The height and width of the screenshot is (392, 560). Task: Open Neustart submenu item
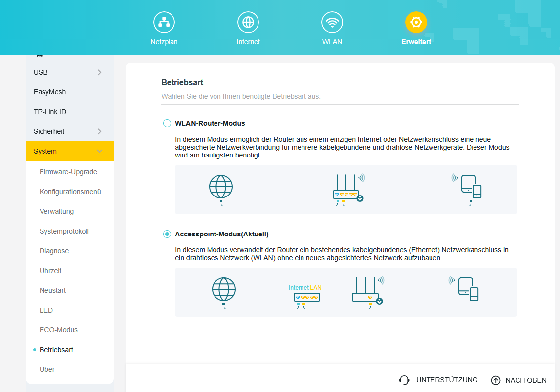(x=52, y=290)
